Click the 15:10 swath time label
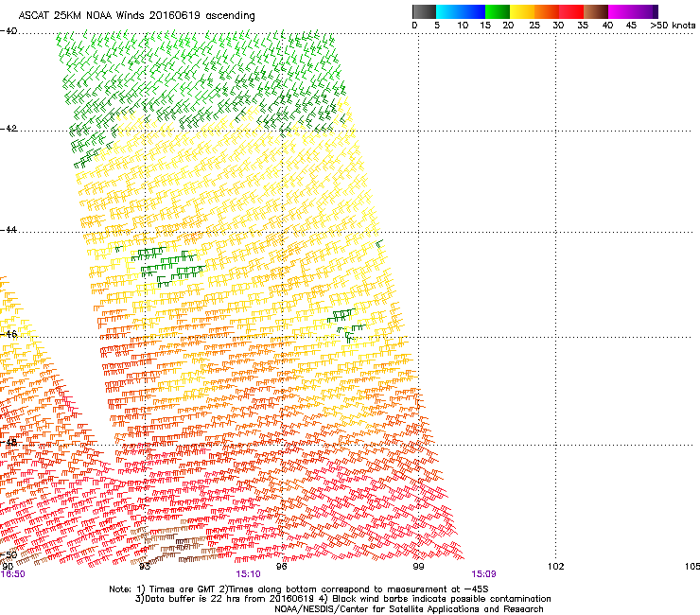 click(x=248, y=574)
